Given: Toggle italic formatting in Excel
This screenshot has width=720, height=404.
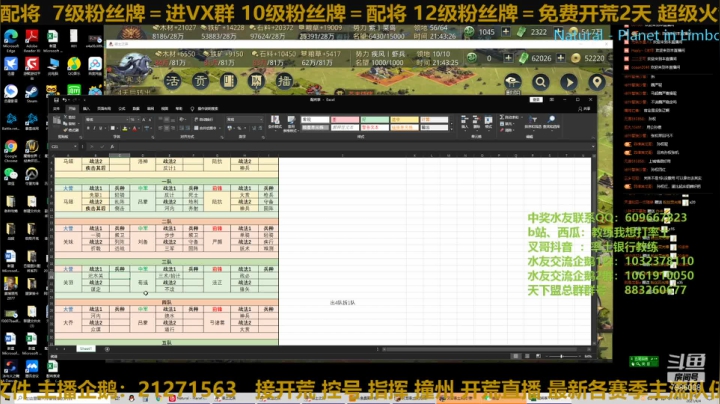Looking at the screenshot, I should 94,128.
